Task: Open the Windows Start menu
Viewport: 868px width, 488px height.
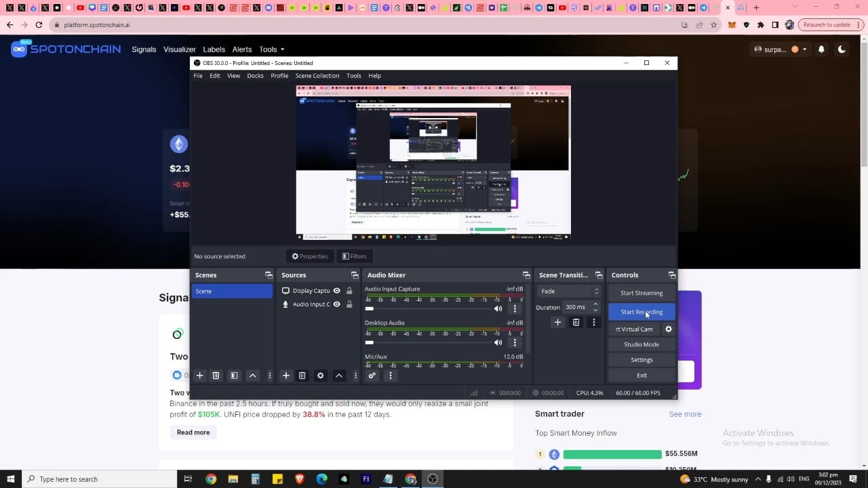Action: 11,479
